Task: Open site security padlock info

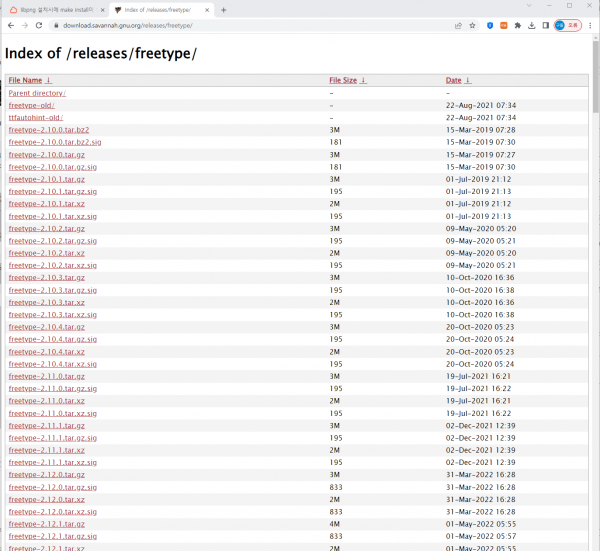Action: (56, 25)
